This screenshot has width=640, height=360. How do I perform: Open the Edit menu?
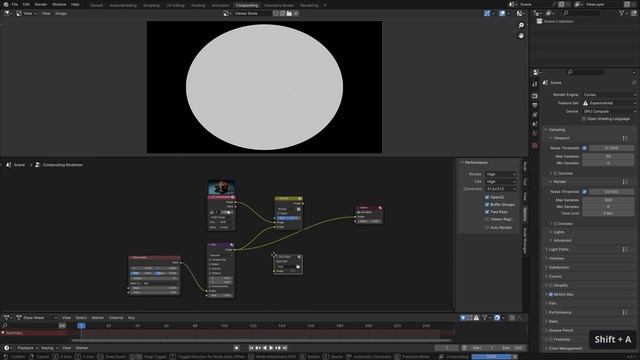(x=26, y=4)
